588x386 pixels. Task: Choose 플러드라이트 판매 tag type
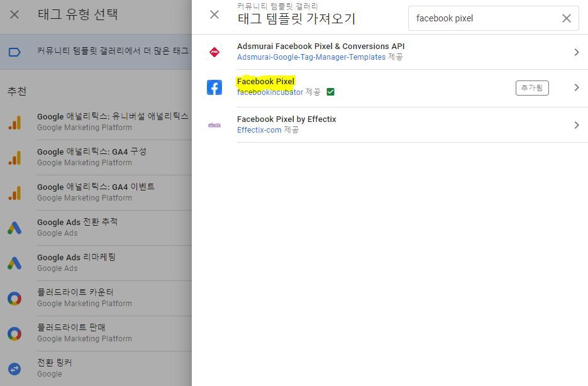(96, 334)
